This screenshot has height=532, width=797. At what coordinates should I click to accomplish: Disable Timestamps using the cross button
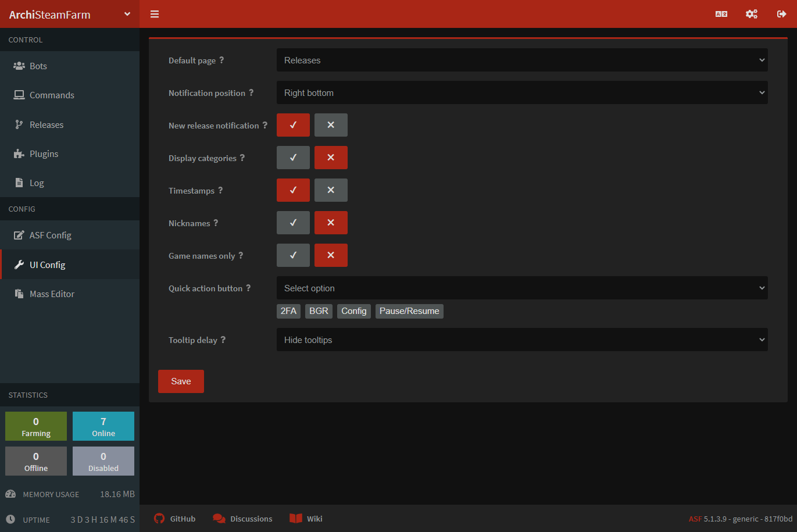pyautogui.click(x=331, y=190)
